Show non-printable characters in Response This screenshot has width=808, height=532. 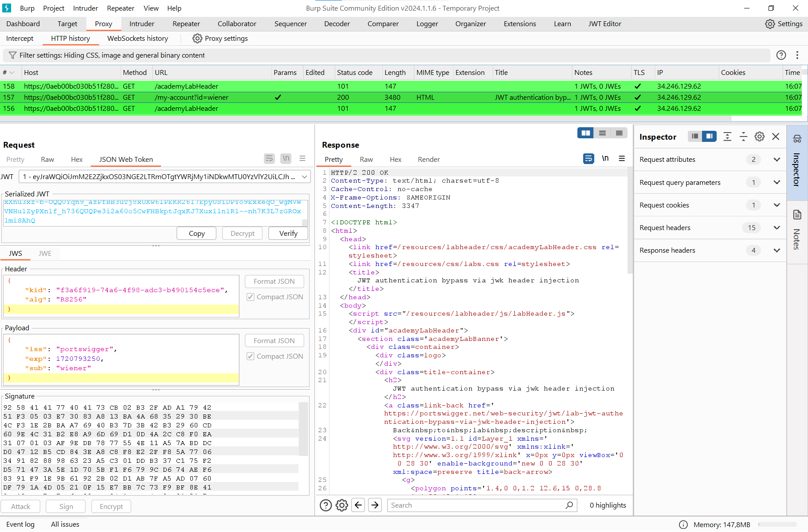tap(605, 158)
